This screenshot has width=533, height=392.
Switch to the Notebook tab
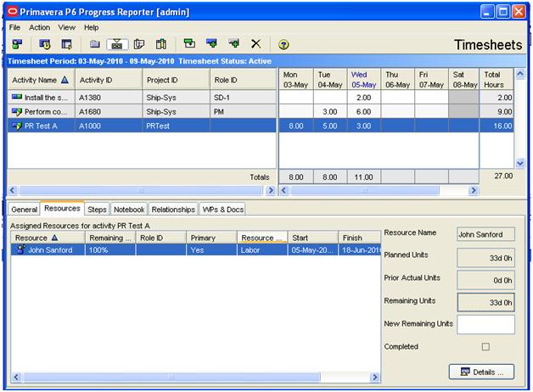[129, 210]
